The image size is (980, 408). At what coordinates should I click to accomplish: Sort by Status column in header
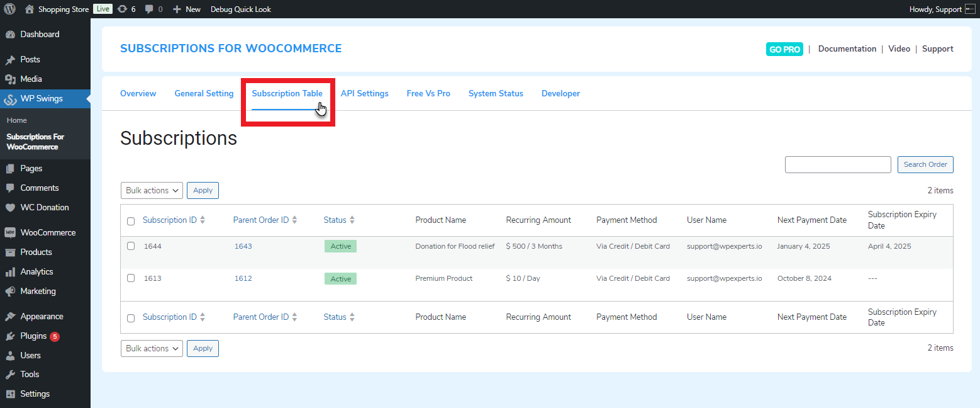[x=339, y=220]
